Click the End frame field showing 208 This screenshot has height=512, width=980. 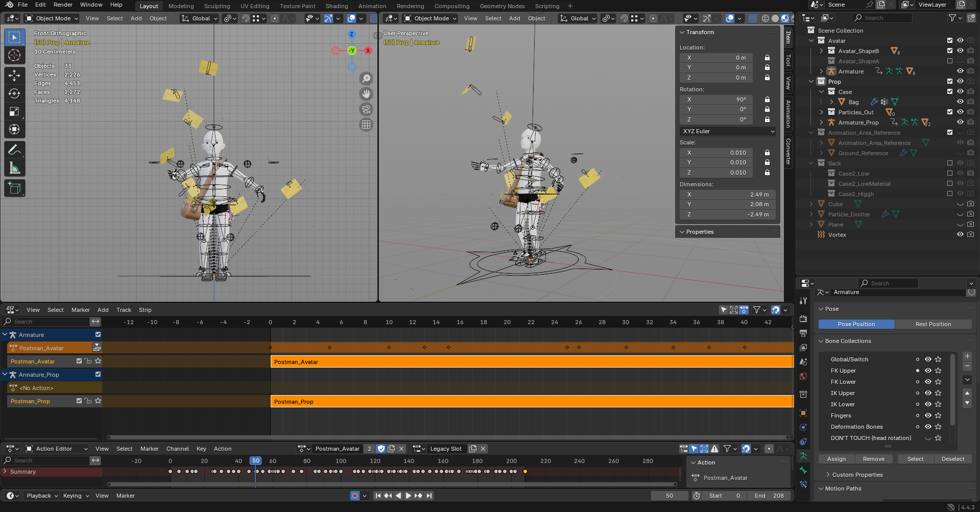(769, 496)
